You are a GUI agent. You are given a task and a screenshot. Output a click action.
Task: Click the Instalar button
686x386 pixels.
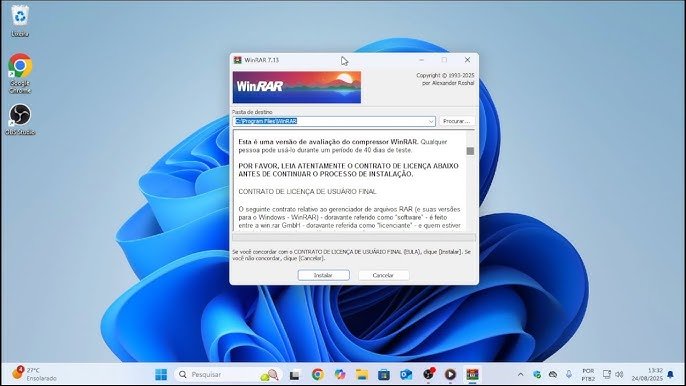tap(323, 275)
